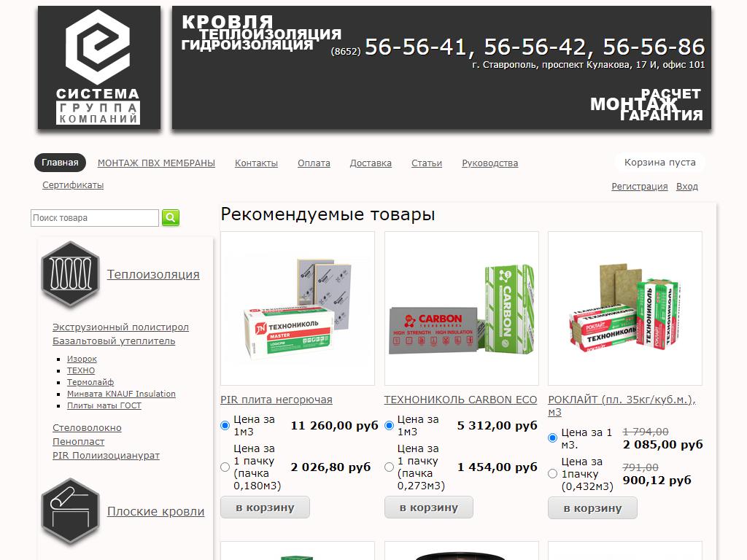
Task: Open the Экструзионный полистирол category link
Action: click(120, 327)
